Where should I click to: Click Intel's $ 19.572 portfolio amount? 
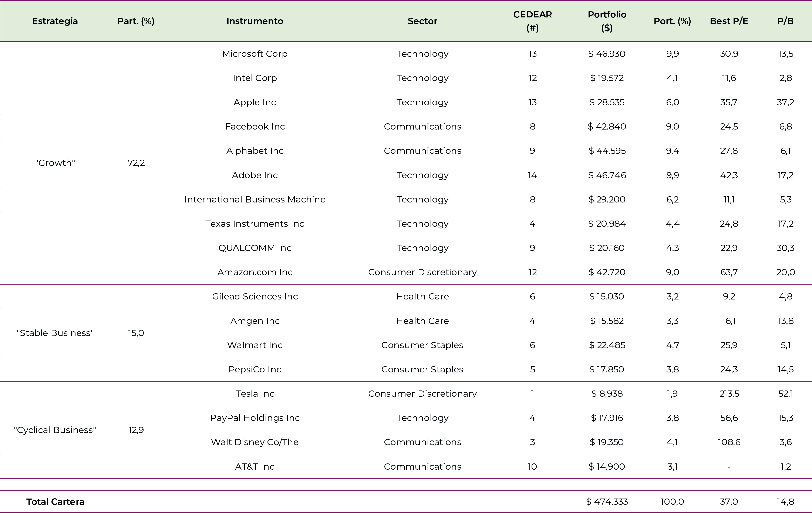[607, 78]
